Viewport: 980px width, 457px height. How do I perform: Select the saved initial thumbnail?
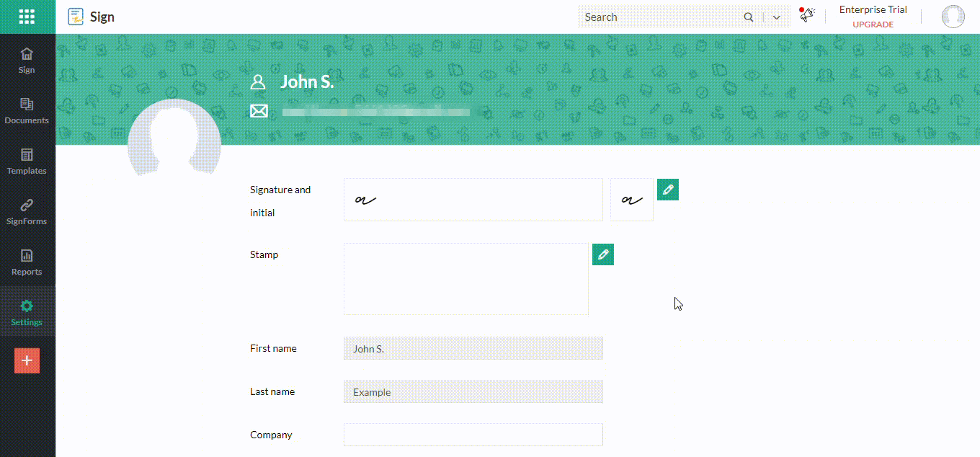[x=631, y=200]
